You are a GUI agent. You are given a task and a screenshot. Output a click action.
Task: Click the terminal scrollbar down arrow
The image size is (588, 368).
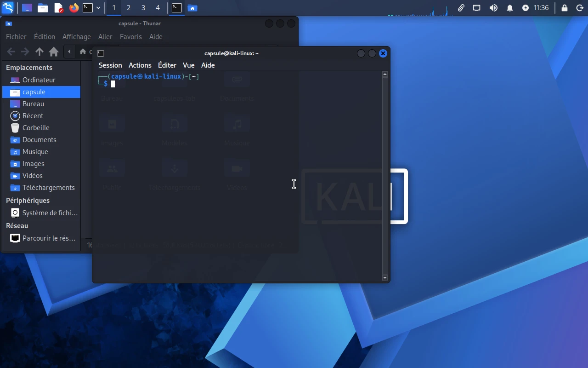[385, 278]
